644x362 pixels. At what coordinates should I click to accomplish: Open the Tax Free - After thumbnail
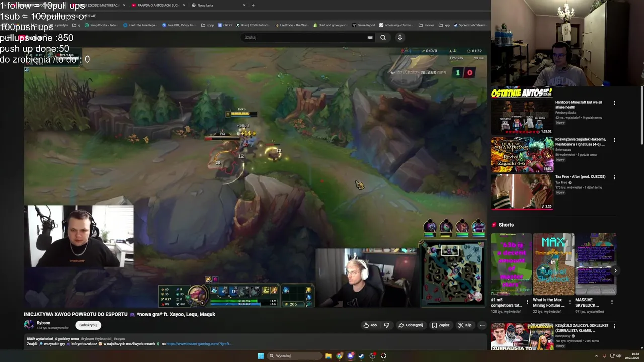[522, 192]
